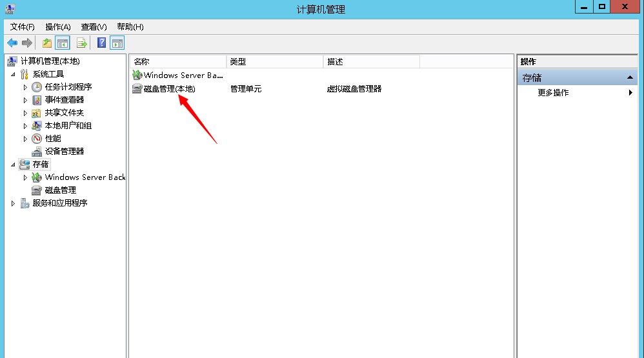Viewport: 644px width, 358px height.
Task: Click 更多操作 in the Actions pane
Action: click(x=553, y=93)
